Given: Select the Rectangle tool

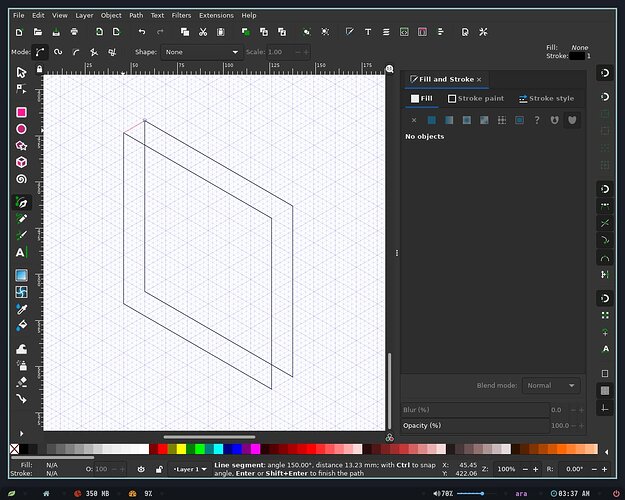Looking at the screenshot, I should point(22,112).
